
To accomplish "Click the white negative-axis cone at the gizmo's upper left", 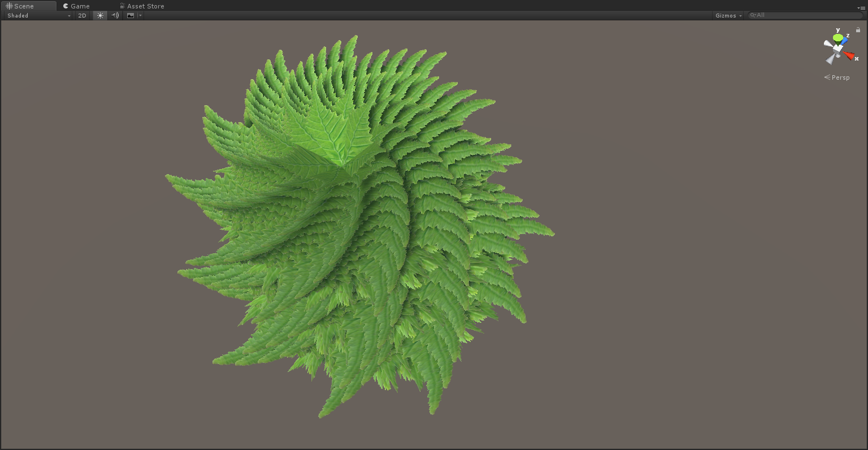I will [828, 44].
